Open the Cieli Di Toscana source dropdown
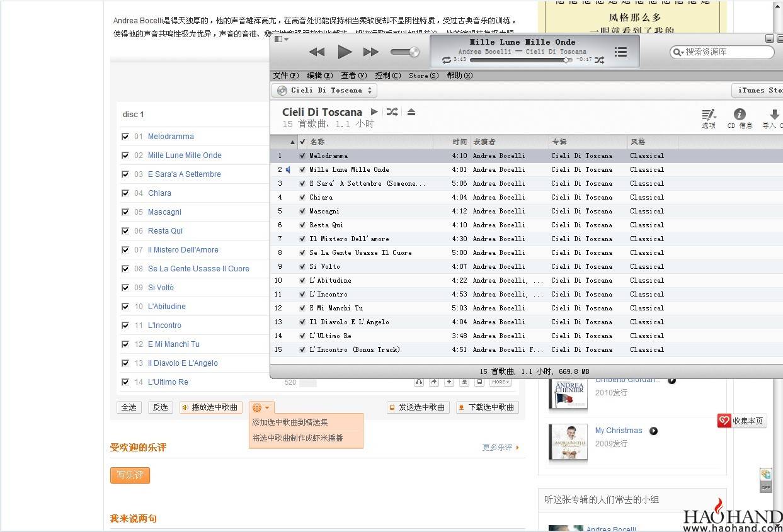This screenshot has width=783, height=532. coord(324,91)
